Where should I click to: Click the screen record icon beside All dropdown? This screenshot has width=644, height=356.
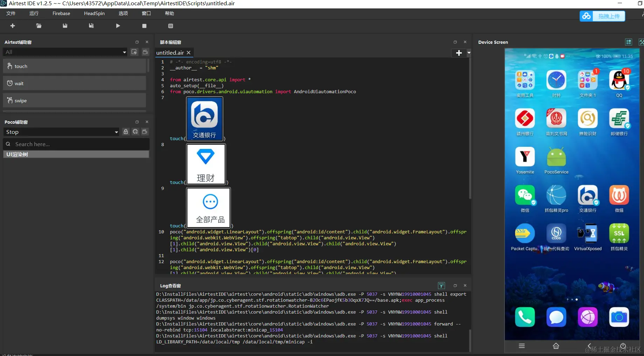[x=134, y=52]
